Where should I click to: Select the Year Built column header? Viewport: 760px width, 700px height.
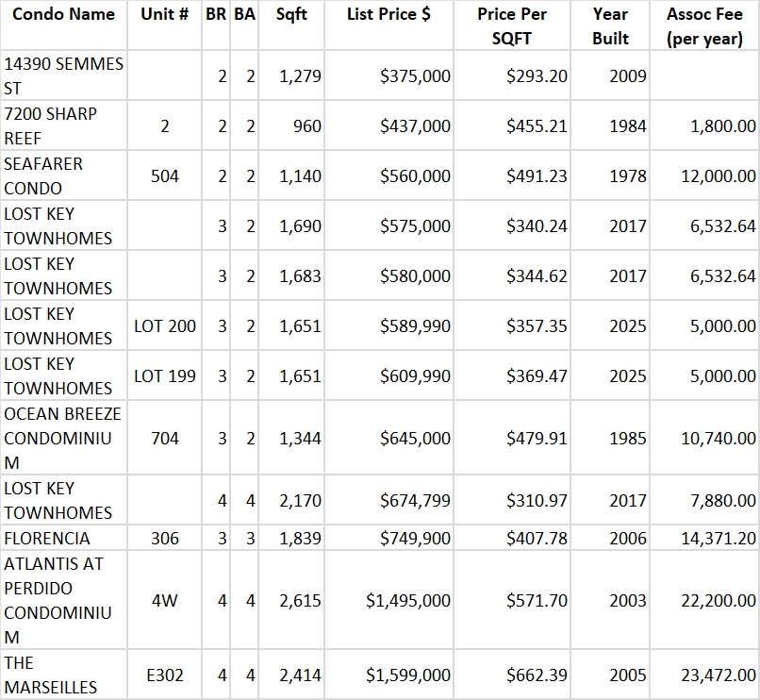pos(610,26)
